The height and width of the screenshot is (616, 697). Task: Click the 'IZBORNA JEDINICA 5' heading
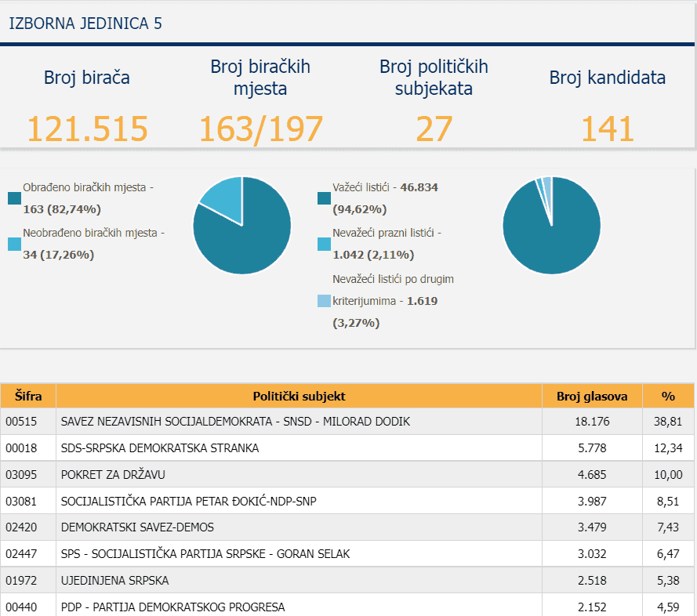click(85, 24)
